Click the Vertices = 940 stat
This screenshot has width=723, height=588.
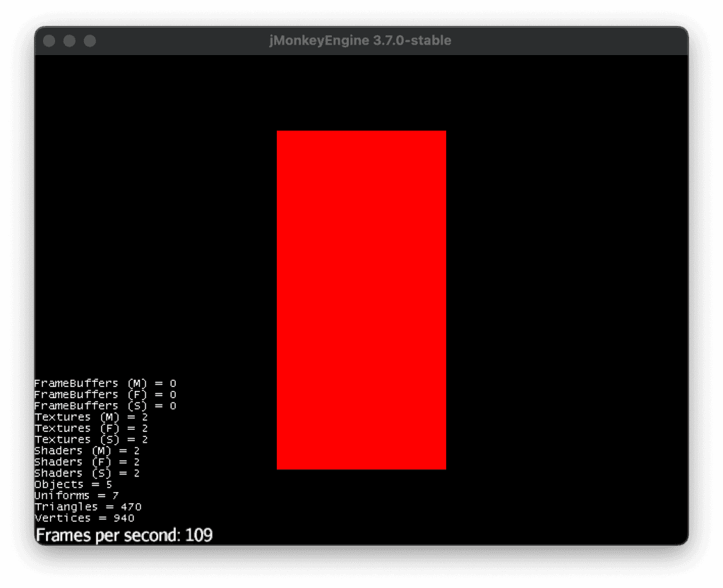(x=84, y=519)
